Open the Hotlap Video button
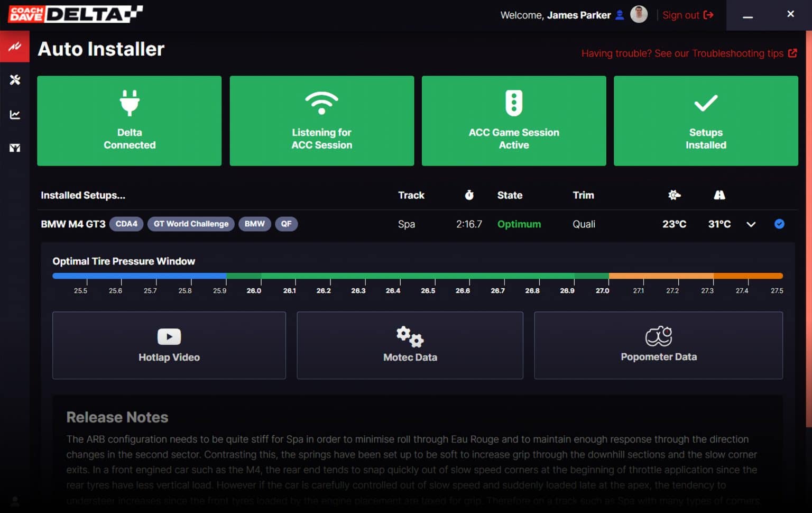812x513 pixels. (x=169, y=345)
